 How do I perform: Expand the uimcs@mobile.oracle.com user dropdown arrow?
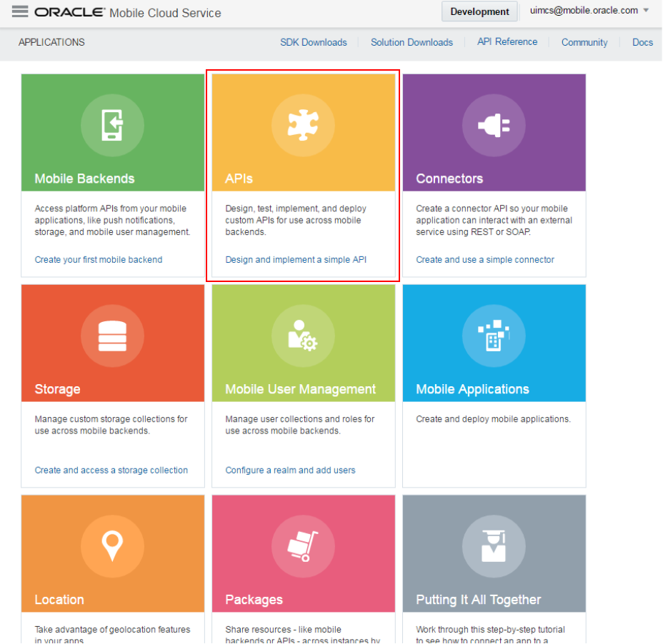[x=646, y=11]
